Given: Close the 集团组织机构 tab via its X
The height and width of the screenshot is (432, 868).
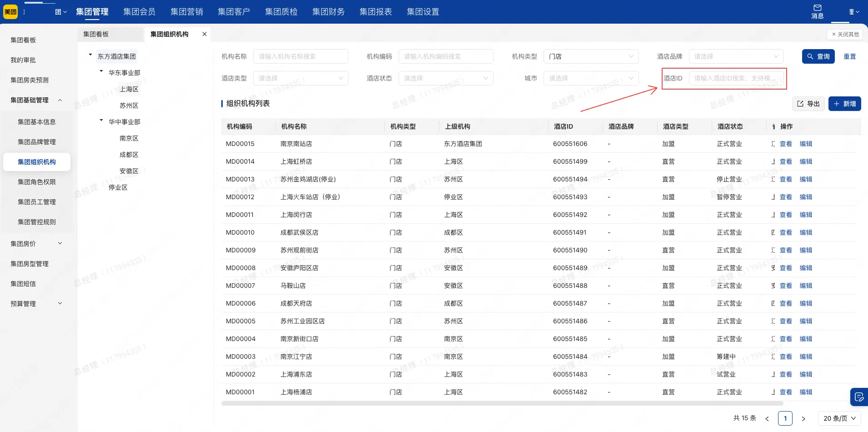Looking at the screenshot, I should point(204,34).
